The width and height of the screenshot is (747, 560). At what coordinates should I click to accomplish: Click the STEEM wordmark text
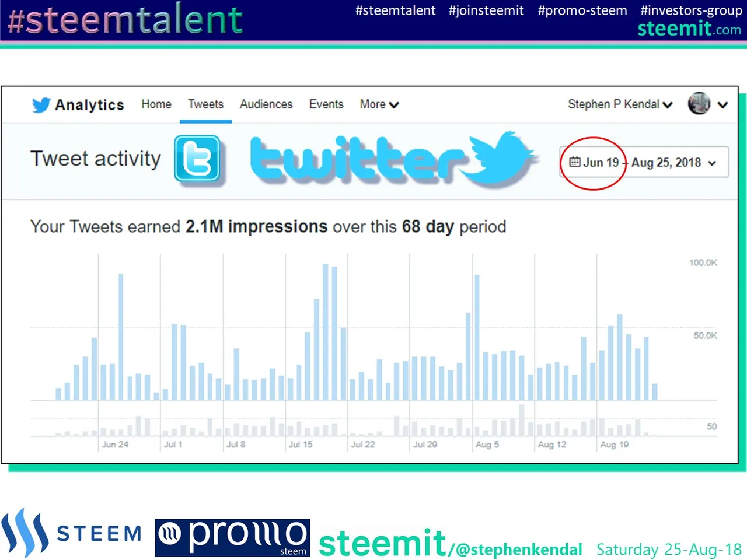click(x=99, y=534)
